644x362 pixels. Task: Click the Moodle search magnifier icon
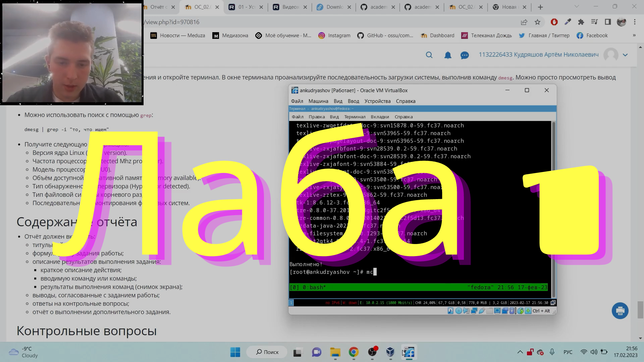point(429,55)
